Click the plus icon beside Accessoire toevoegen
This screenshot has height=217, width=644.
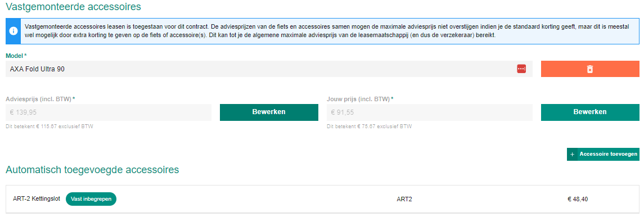[x=572, y=154]
